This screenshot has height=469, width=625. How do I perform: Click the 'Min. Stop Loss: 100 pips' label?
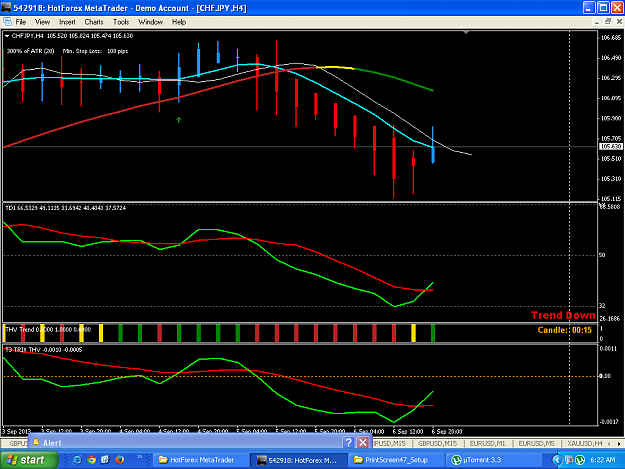coord(95,51)
